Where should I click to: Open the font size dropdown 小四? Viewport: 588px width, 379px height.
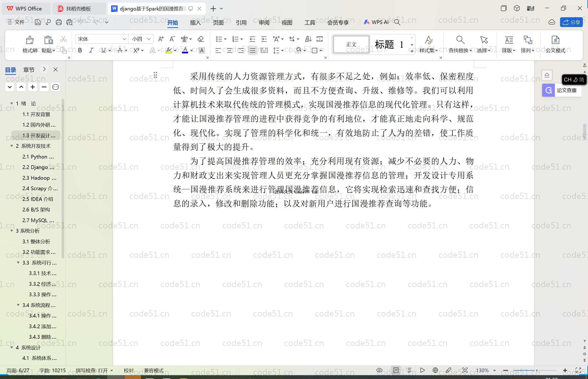(x=149, y=39)
